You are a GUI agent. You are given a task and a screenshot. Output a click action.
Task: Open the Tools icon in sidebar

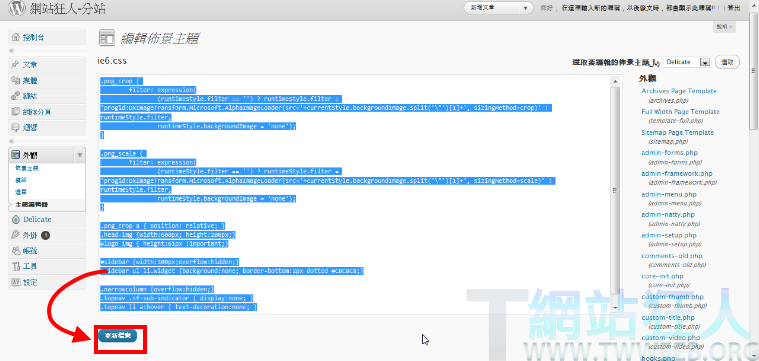point(15,267)
